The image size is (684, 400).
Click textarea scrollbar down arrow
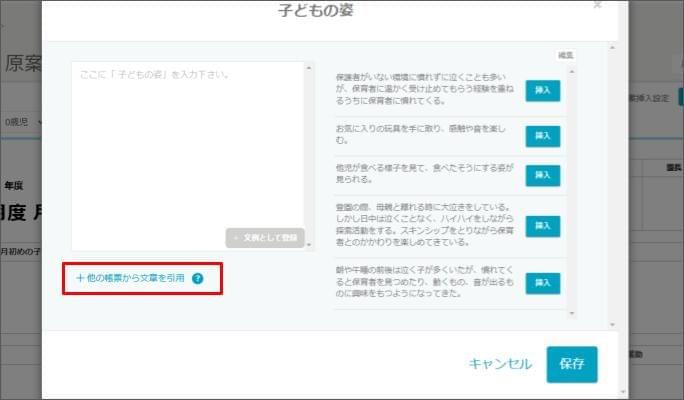tap(309, 244)
